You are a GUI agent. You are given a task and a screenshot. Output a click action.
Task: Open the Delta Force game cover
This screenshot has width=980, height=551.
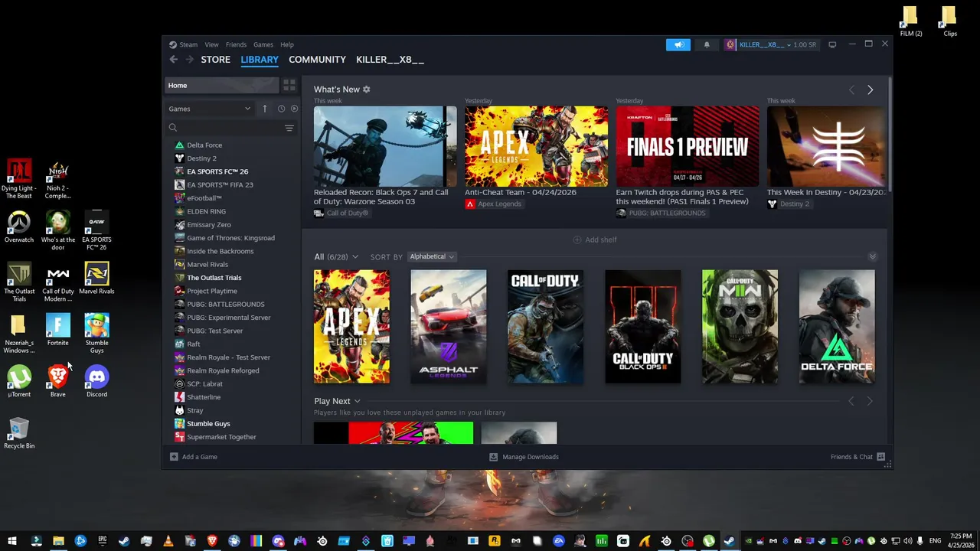click(x=837, y=327)
